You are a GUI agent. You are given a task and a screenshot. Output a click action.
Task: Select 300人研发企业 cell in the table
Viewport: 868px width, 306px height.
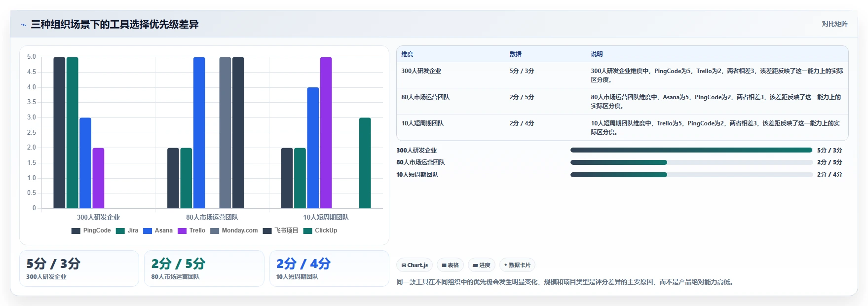421,71
